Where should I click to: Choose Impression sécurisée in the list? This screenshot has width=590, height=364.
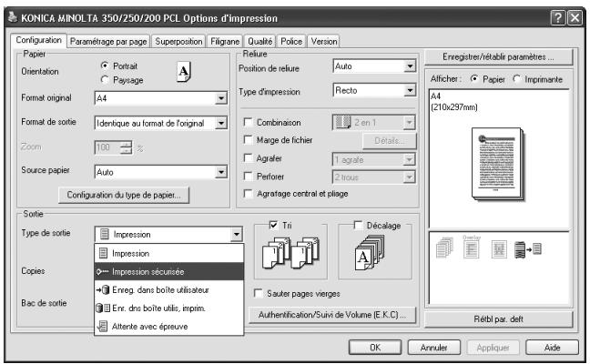point(169,271)
